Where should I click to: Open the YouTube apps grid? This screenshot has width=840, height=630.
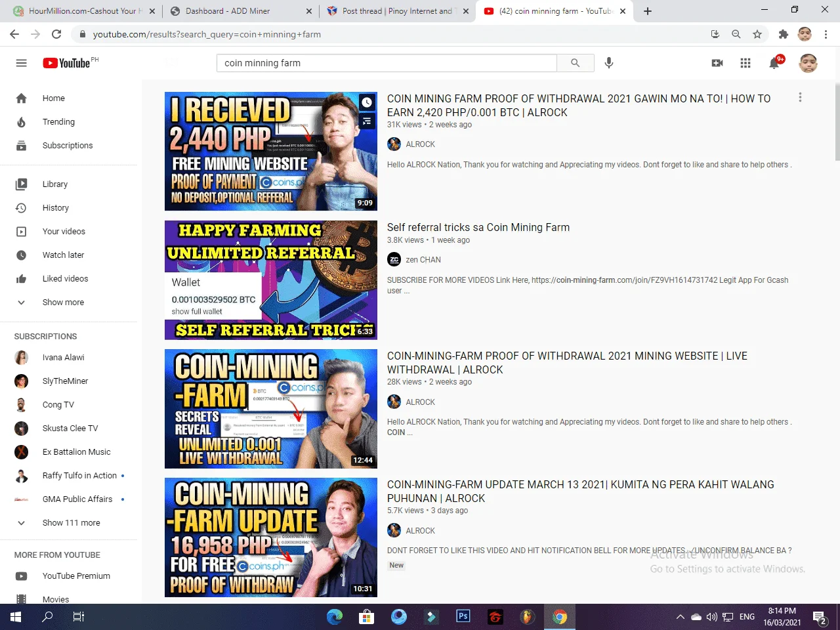[745, 63]
